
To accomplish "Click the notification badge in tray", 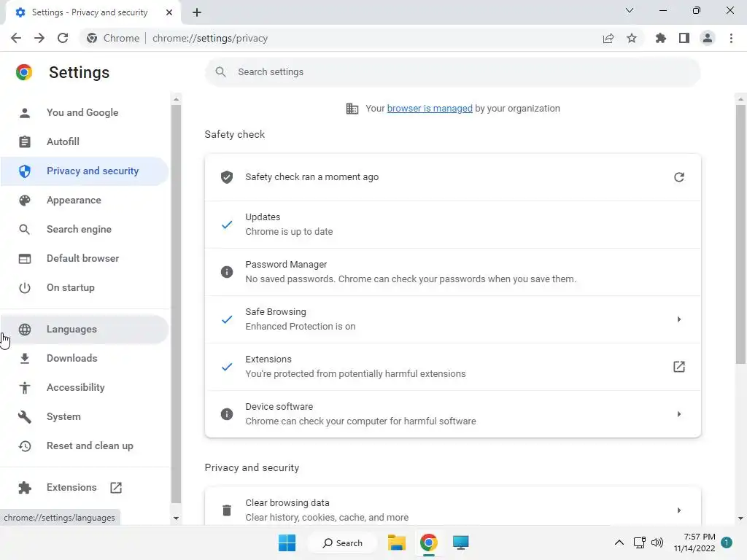I will tap(726, 542).
